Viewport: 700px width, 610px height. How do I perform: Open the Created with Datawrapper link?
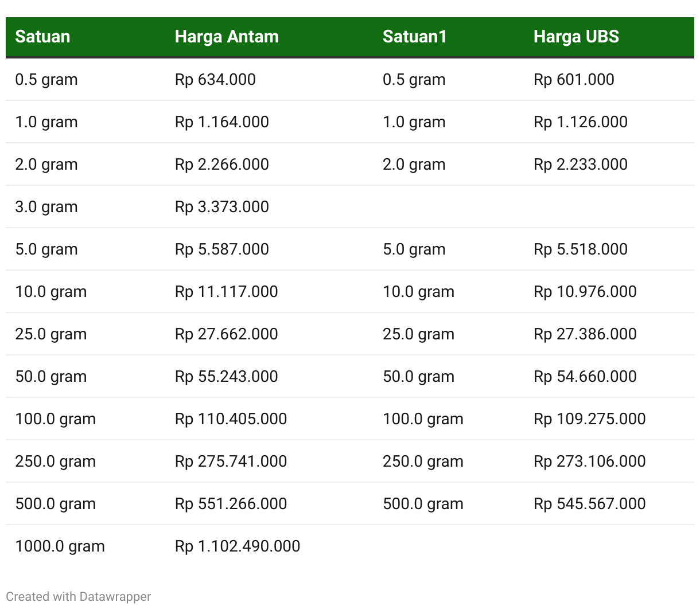79,596
